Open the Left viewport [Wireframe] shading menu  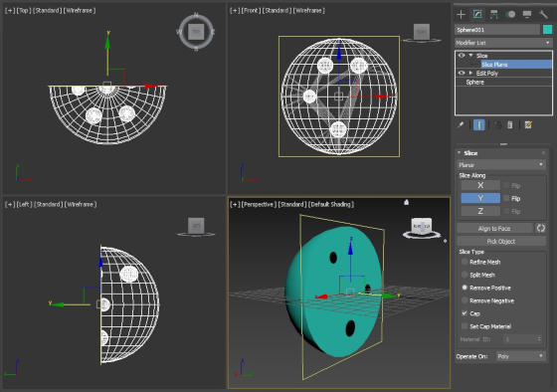80,204
